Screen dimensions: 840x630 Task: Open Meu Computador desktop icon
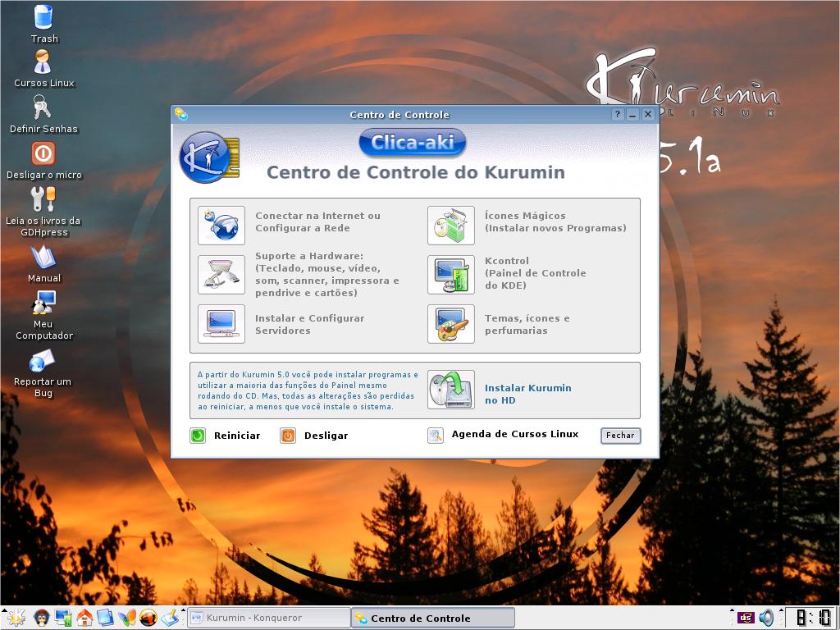click(x=44, y=303)
